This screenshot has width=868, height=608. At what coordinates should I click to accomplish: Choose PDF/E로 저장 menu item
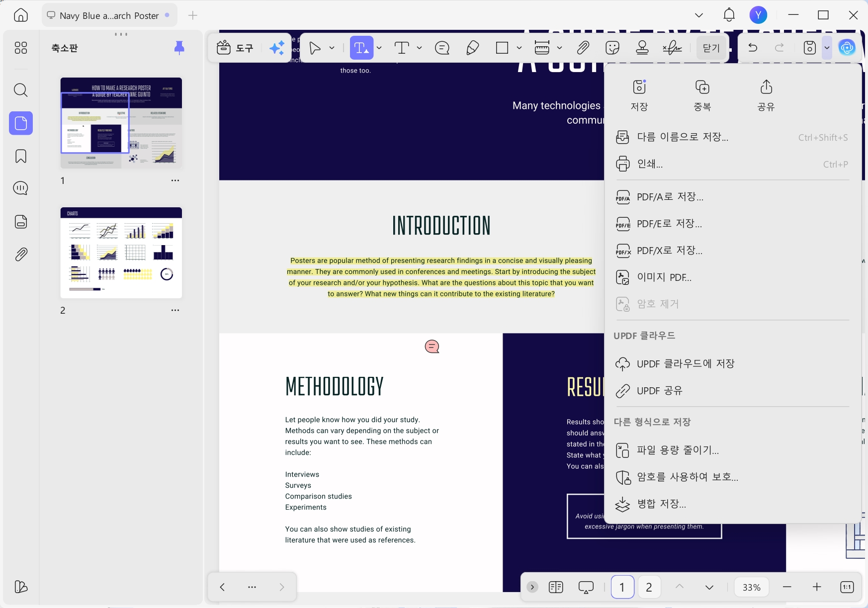[x=732, y=224]
